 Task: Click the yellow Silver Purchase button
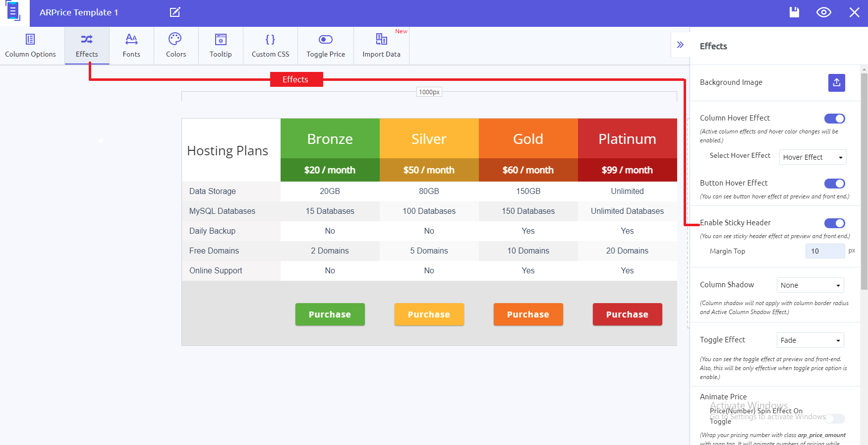coord(429,315)
